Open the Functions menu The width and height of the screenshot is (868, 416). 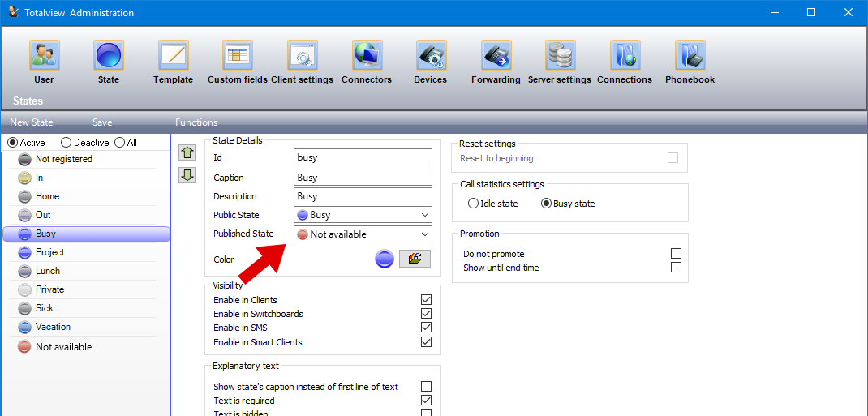[x=196, y=122]
